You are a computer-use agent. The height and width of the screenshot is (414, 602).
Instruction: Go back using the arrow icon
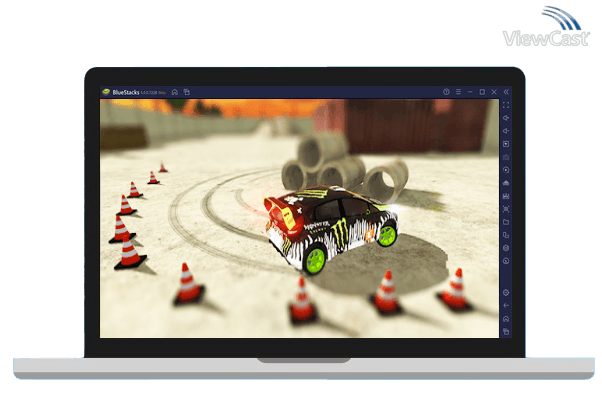click(506, 306)
